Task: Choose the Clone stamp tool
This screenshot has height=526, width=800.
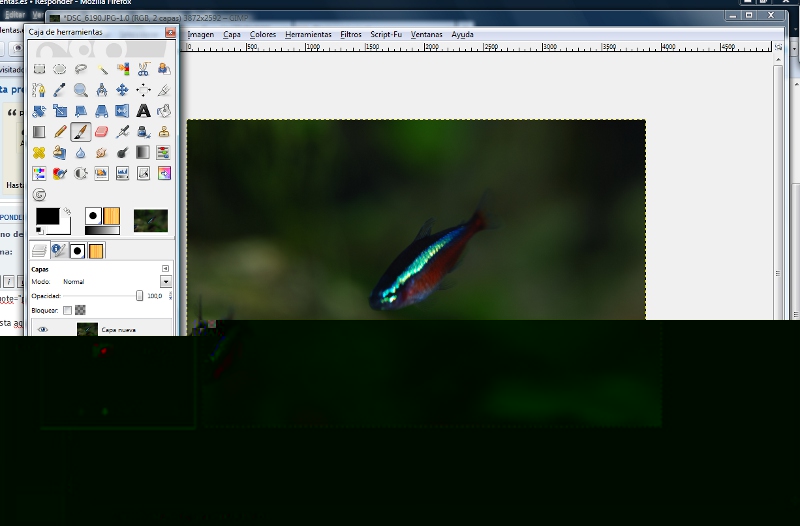Action: [164, 132]
